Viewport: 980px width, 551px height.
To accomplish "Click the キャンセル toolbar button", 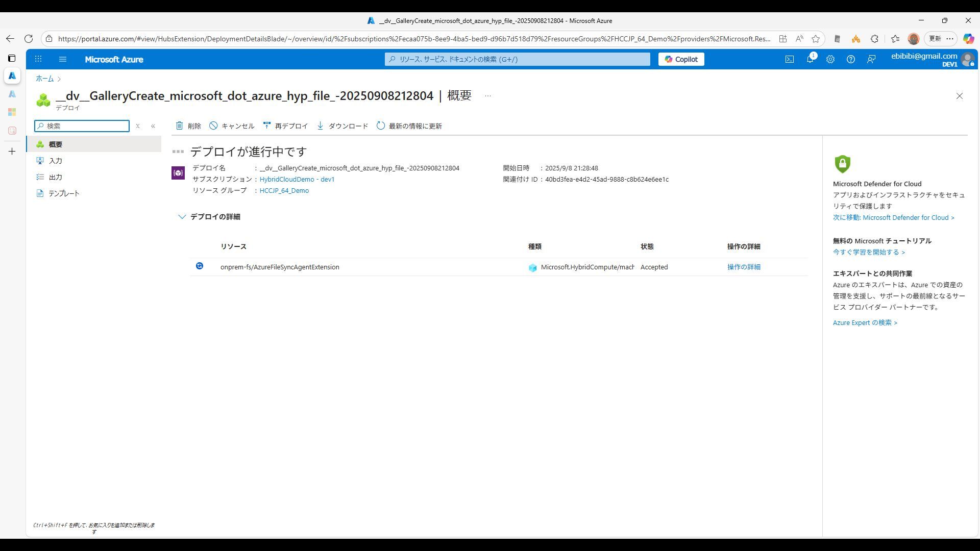I will coord(232,126).
